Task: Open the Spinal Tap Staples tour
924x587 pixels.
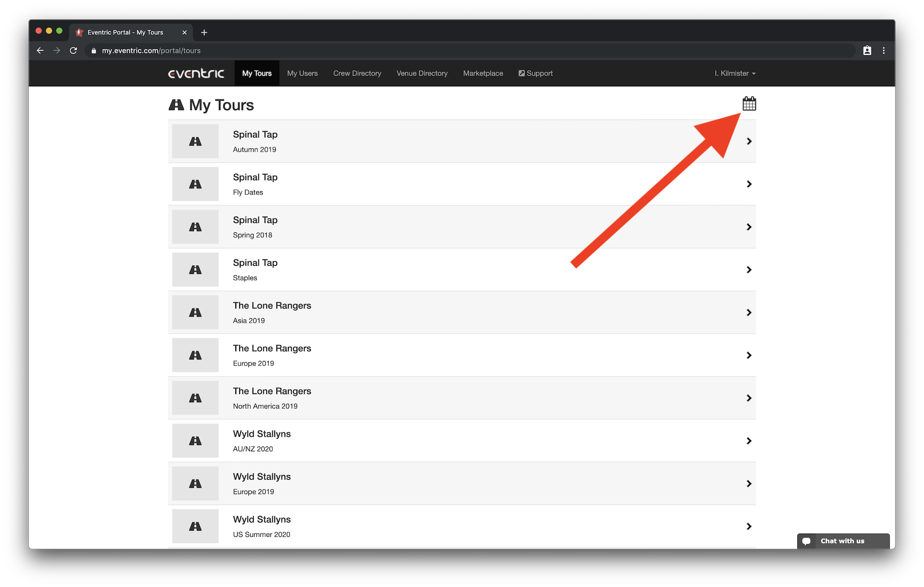Action: click(462, 270)
